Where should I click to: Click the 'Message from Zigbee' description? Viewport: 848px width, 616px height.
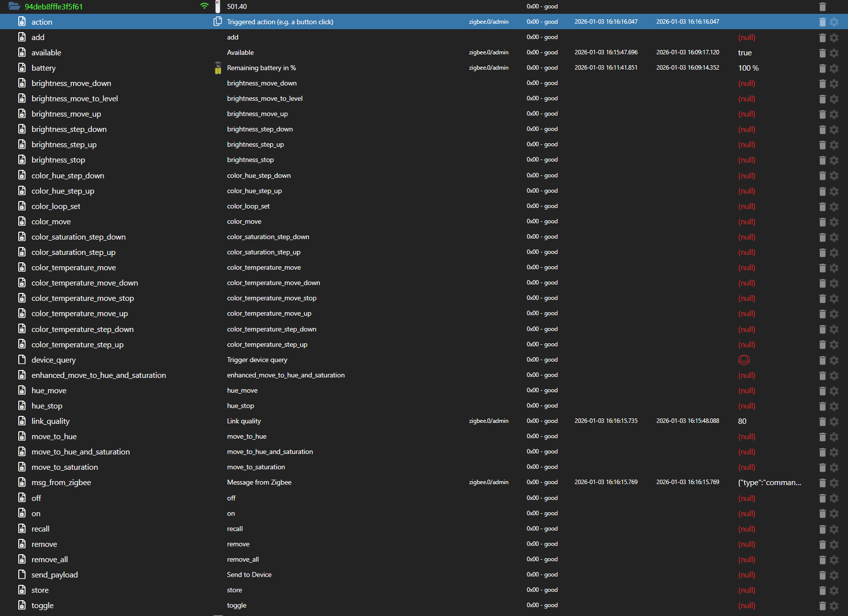pyautogui.click(x=259, y=482)
